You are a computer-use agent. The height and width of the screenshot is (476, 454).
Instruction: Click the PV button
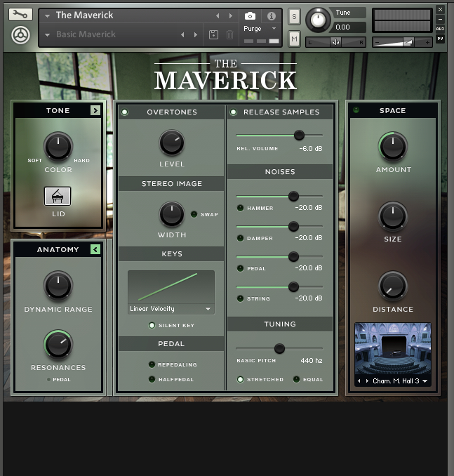tap(440, 39)
